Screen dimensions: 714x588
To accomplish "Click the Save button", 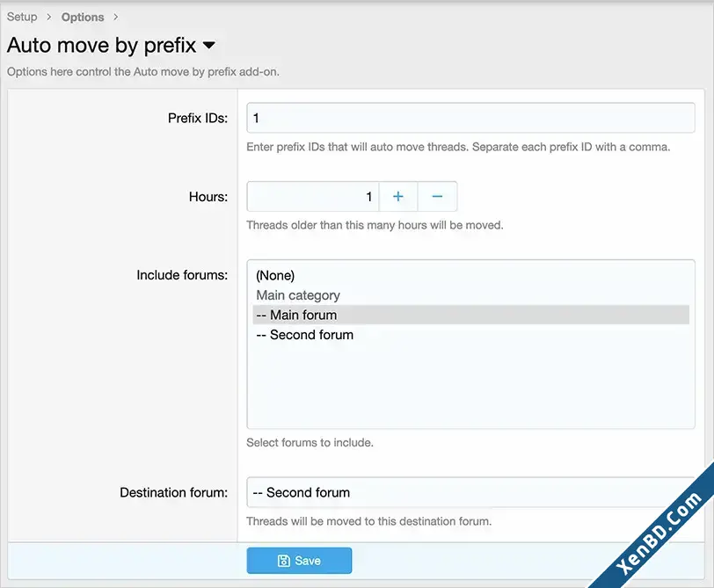I will pyautogui.click(x=299, y=560).
